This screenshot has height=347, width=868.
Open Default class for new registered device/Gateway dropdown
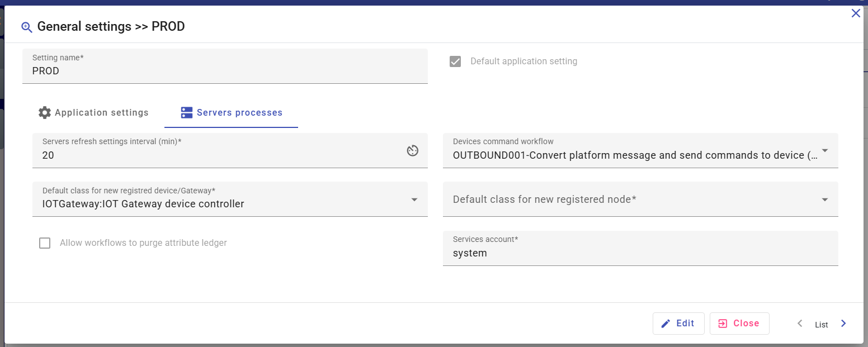pos(414,199)
